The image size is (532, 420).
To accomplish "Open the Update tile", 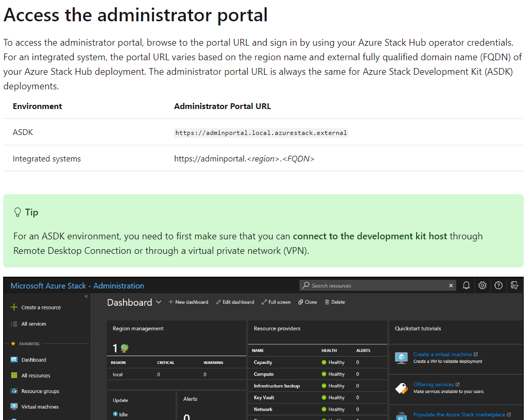I will click(141, 405).
